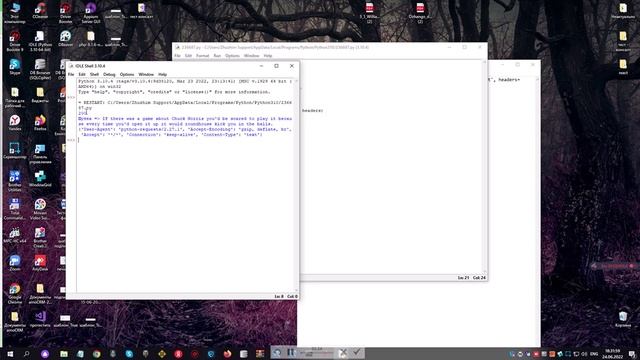Open Skype from the taskbar
Screen dimensions: 640x360
[x=129, y=353]
